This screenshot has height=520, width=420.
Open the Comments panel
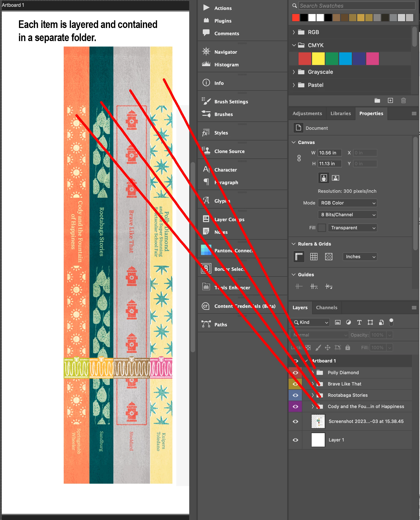click(220, 33)
